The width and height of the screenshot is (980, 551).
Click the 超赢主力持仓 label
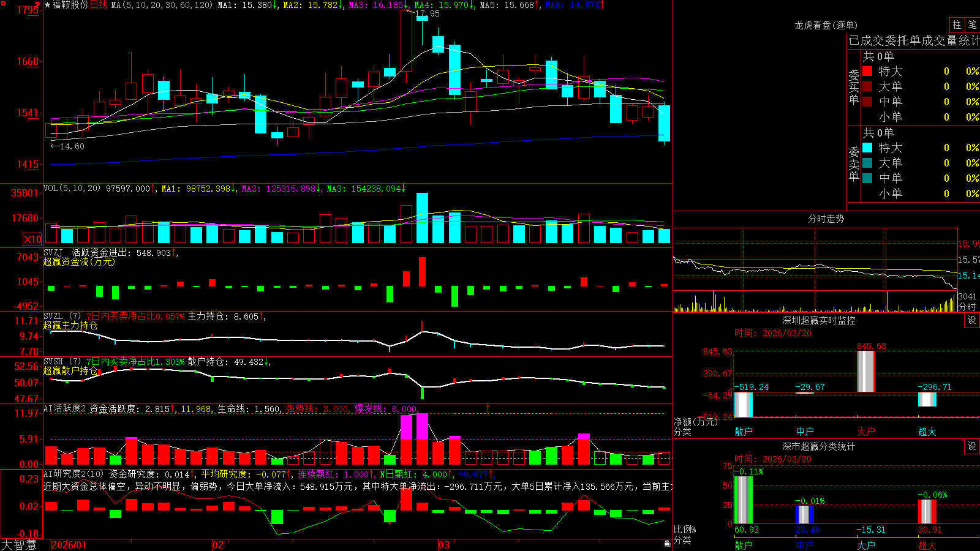(x=70, y=326)
